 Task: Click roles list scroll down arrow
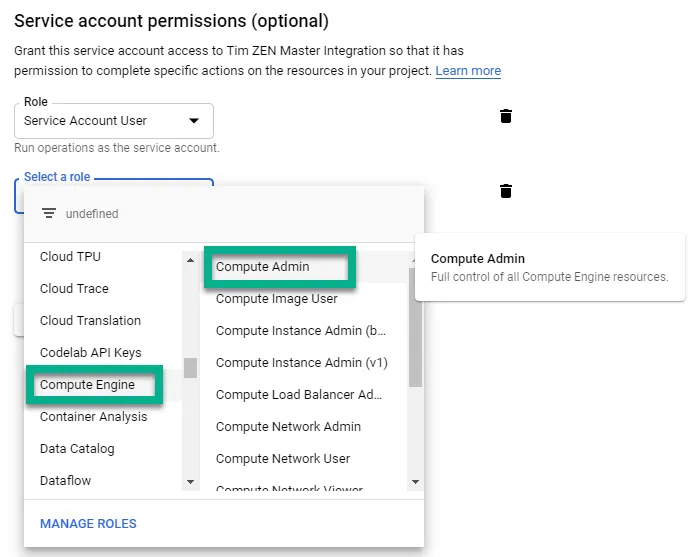(415, 482)
